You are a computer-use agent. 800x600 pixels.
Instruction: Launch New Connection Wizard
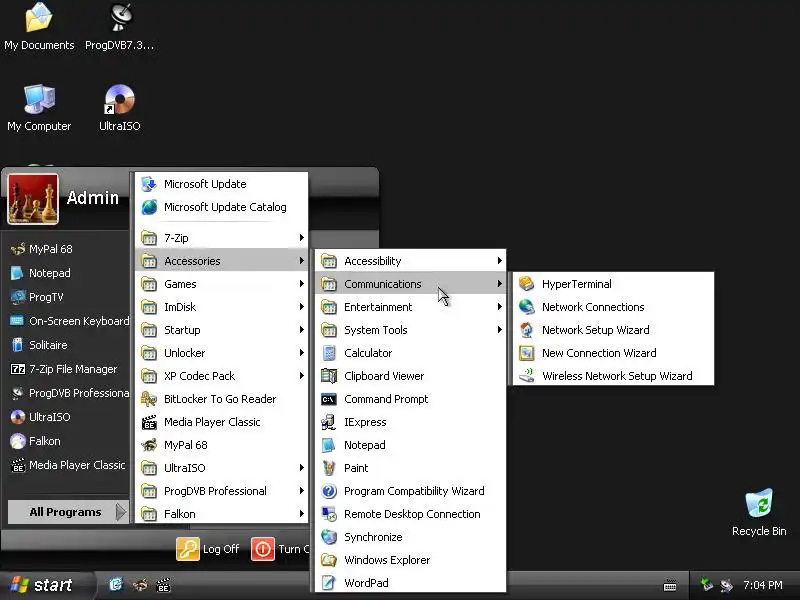tap(613, 353)
